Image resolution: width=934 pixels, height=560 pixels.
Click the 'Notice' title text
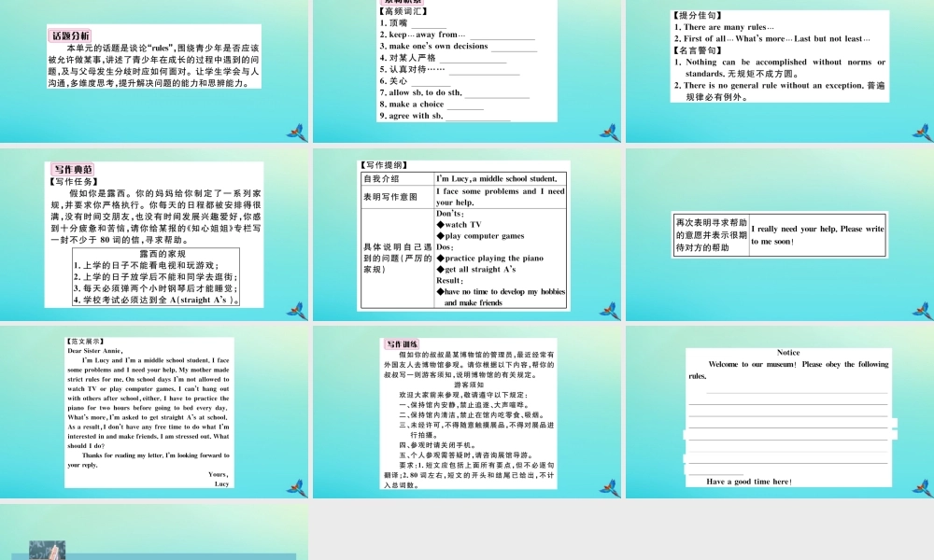coord(788,352)
